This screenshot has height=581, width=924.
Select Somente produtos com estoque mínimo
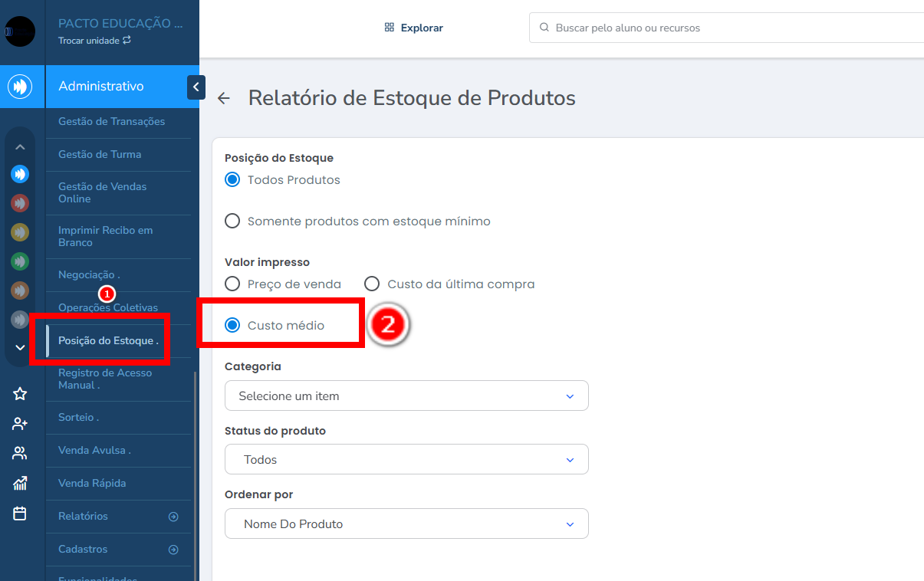point(232,222)
